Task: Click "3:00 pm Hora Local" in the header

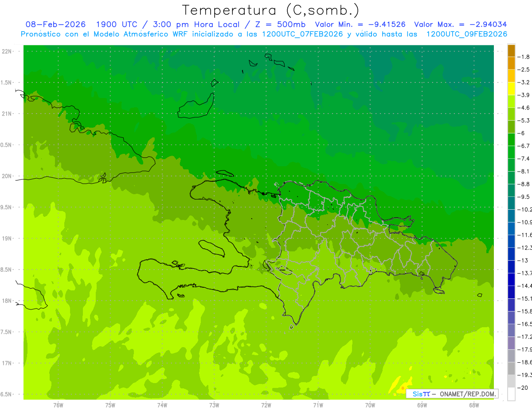Action: coord(196,24)
